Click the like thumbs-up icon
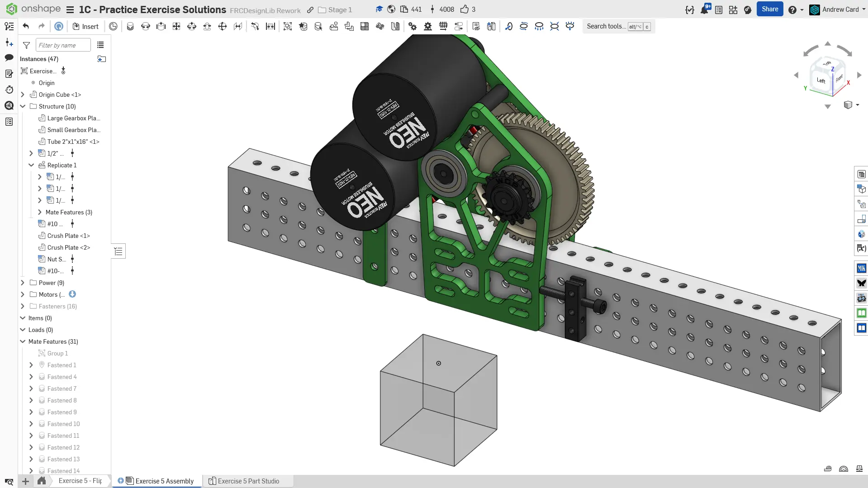 [x=464, y=9]
